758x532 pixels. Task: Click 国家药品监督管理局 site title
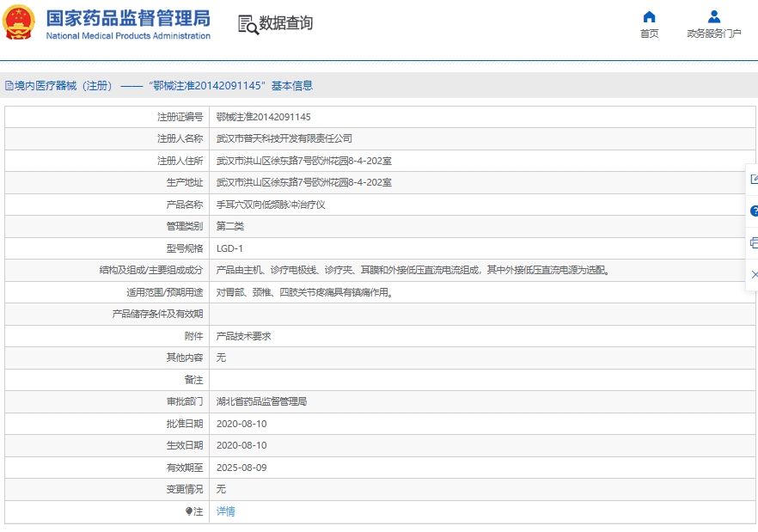point(128,18)
